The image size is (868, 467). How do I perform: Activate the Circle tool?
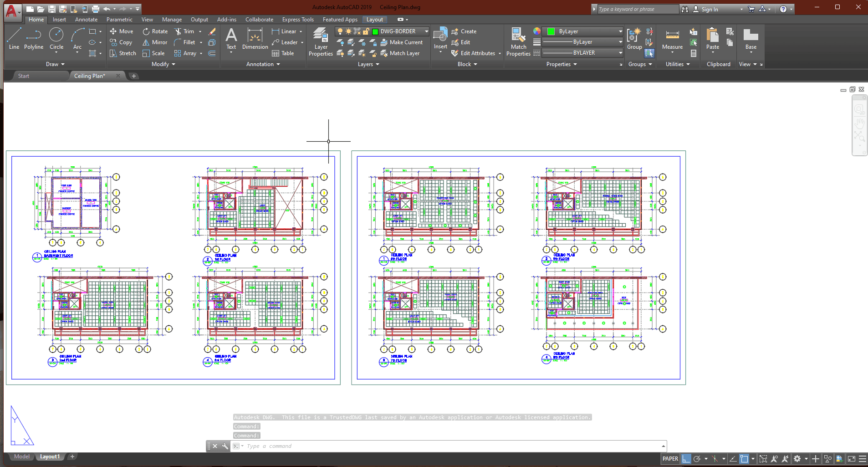pos(56,39)
